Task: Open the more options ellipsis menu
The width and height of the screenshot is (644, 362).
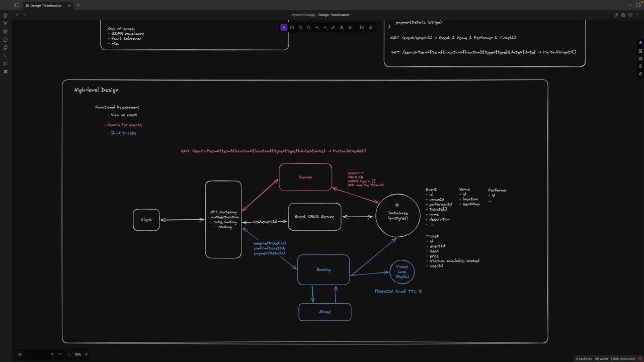Action: point(637,15)
